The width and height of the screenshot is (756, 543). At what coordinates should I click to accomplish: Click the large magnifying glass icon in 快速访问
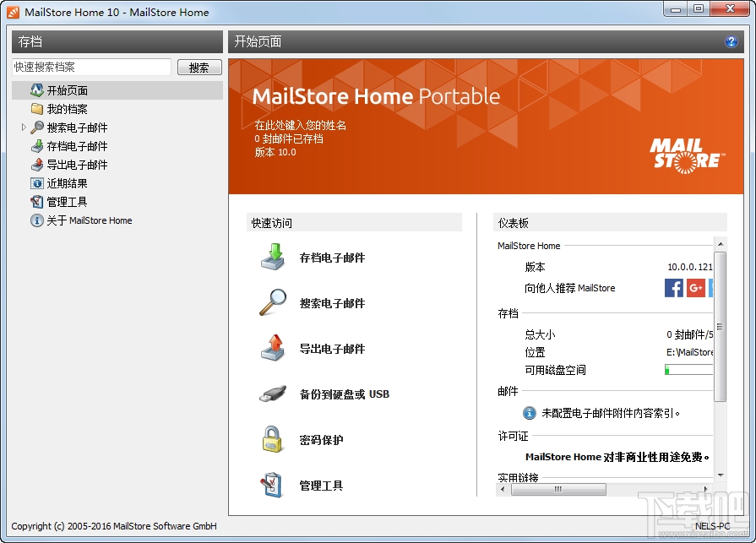click(273, 302)
